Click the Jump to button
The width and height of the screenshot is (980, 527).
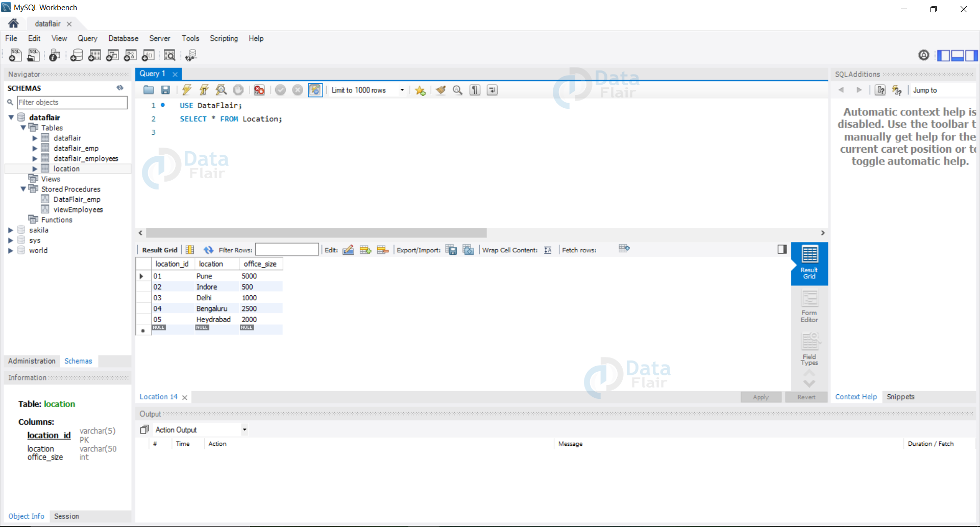tap(925, 90)
